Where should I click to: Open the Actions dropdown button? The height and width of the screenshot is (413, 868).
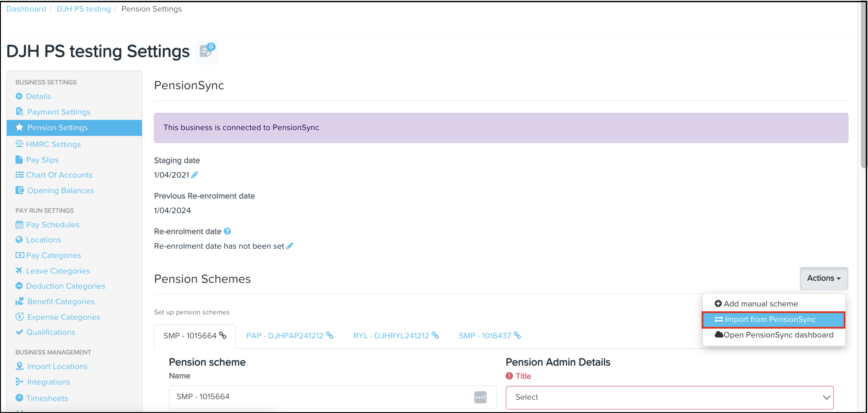(824, 278)
